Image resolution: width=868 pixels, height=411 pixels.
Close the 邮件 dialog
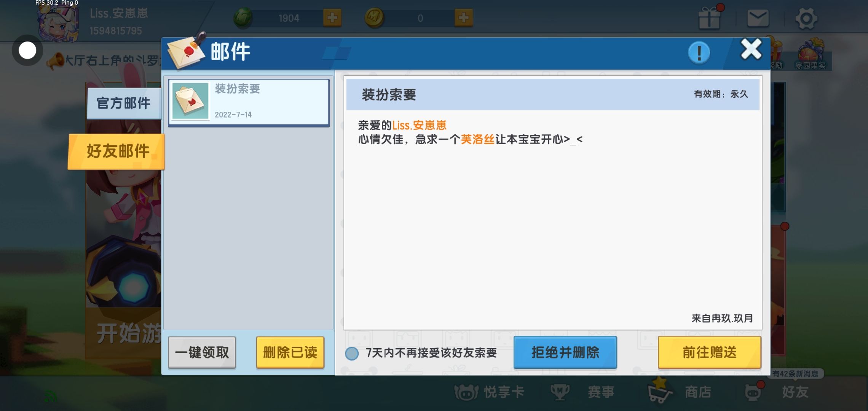(750, 50)
